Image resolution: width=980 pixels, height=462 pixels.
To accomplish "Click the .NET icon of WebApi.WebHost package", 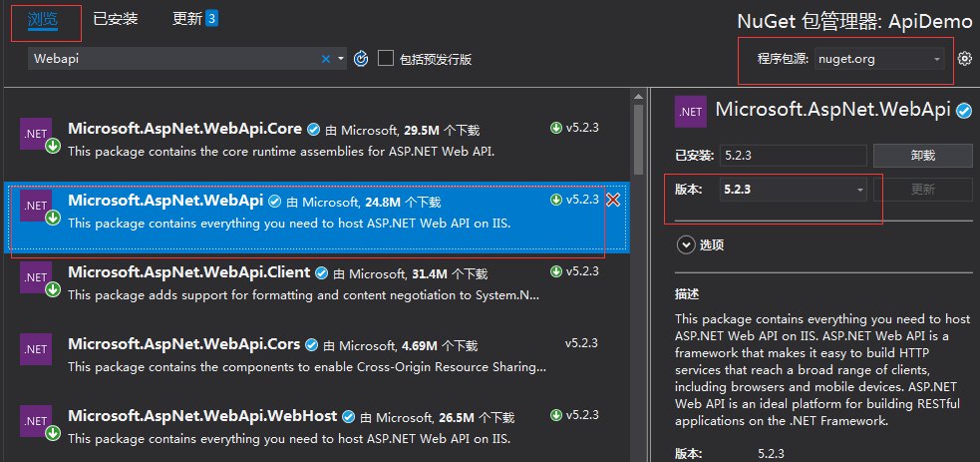I will 36,421.
